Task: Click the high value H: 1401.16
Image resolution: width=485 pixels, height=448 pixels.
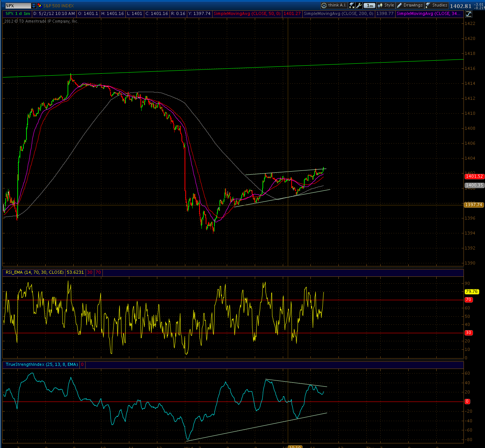Action: (112, 13)
